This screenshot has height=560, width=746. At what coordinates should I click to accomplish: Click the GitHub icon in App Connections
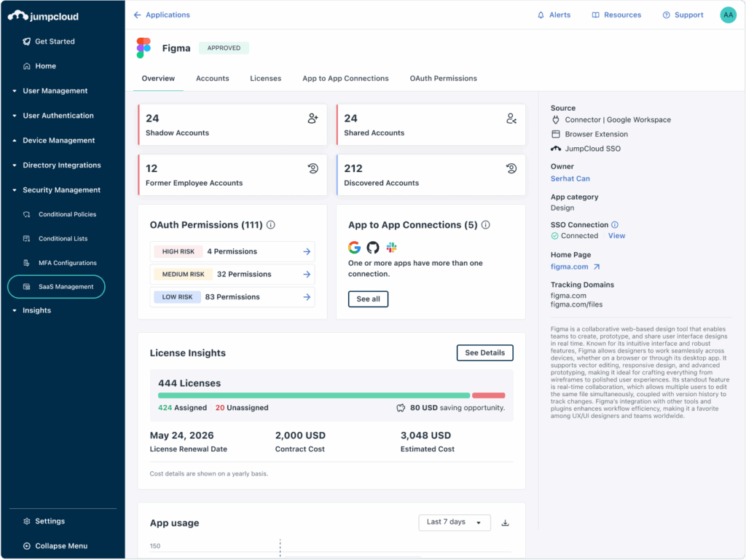tap(373, 248)
